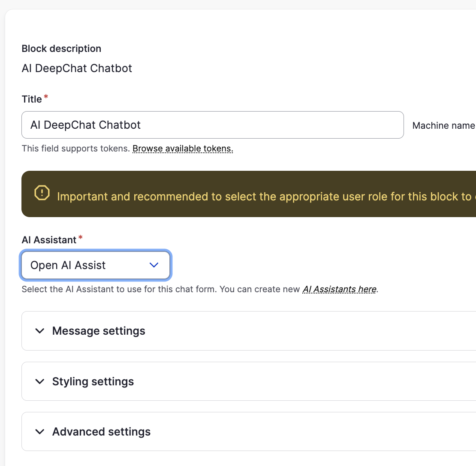Expand the Advanced settings section
The image size is (476, 466).
click(x=101, y=432)
